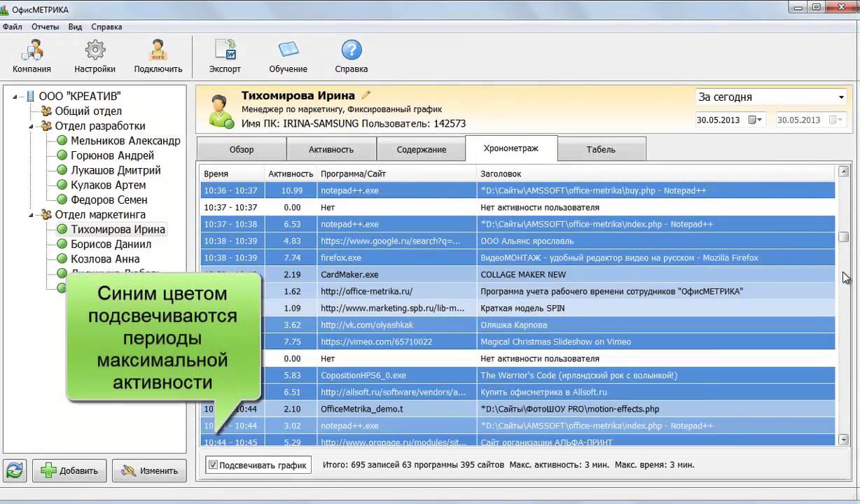This screenshot has width=860, height=504.
Task: Click the Добавить button
Action: [x=69, y=470]
